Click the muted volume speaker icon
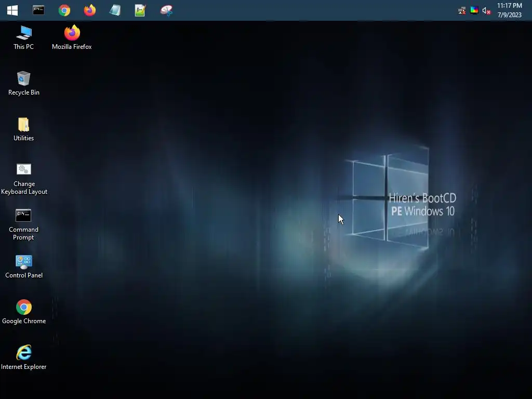Viewport: 532px width, 399px height. coord(486,10)
